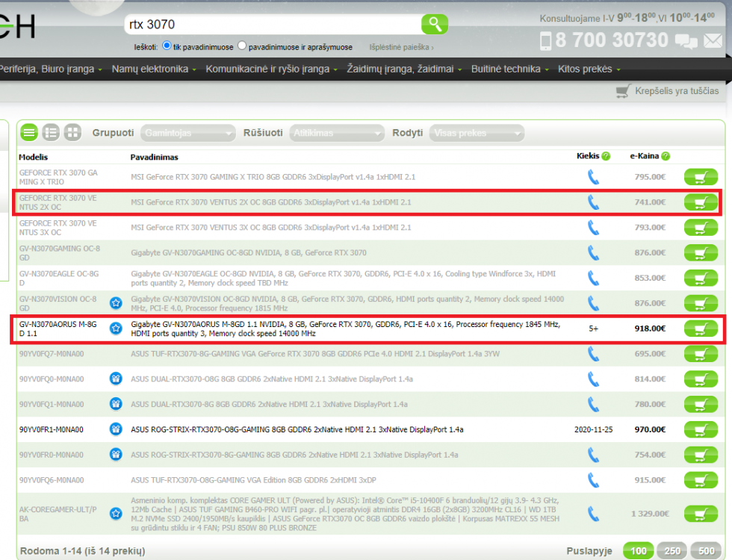
Task: Open the Grupuoti Gamintojas dropdown
Action: (x=187, y=133)
